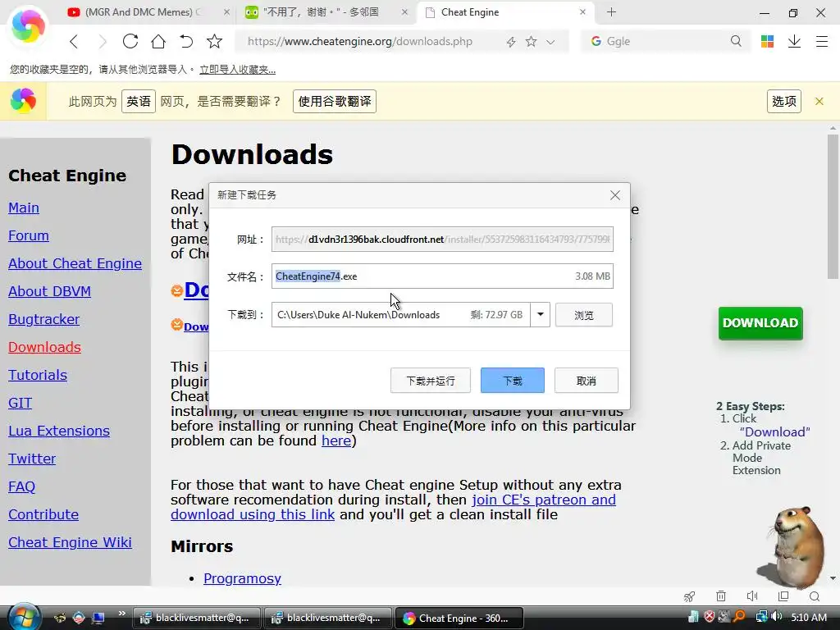Viewport: 840px width, 630px height.
Task: Click the zoom magnifier icon in status bar
Action: (x=815, y=596)
